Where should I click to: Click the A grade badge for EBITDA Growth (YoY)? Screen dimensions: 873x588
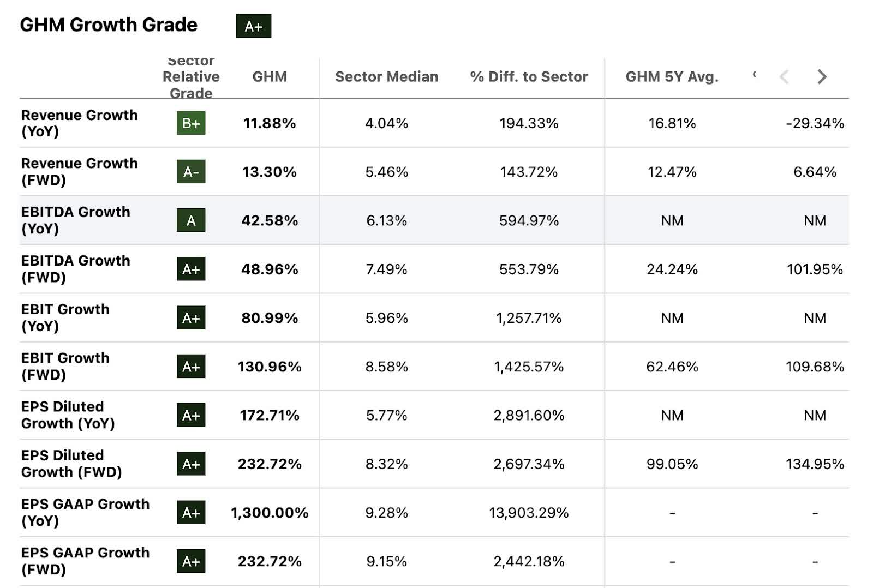191,220
